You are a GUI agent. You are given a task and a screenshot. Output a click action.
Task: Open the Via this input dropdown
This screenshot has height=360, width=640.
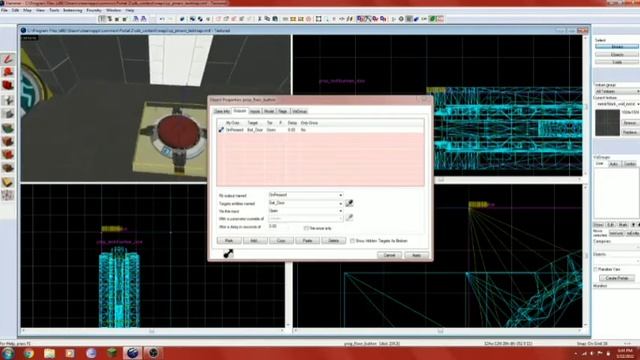click(306, 211)
